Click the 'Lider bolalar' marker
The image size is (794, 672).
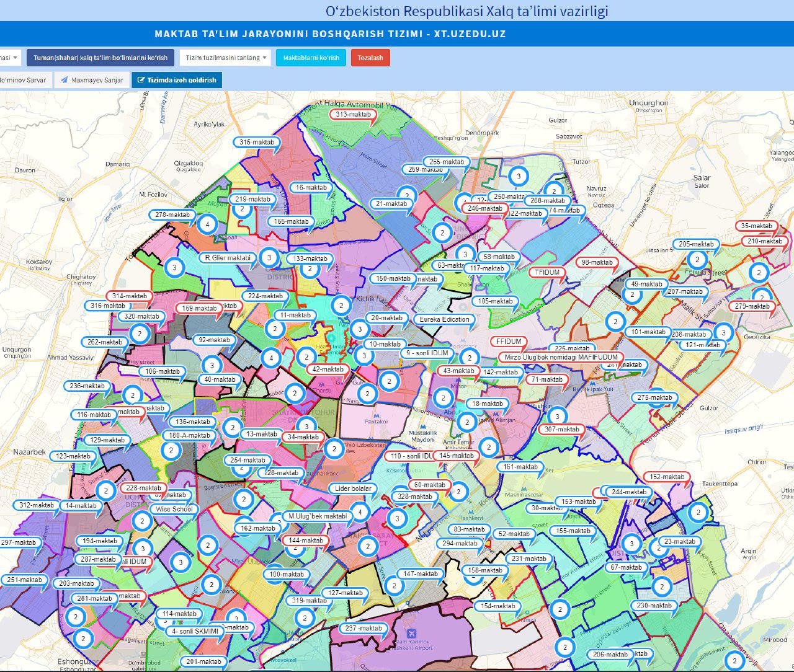353,489
